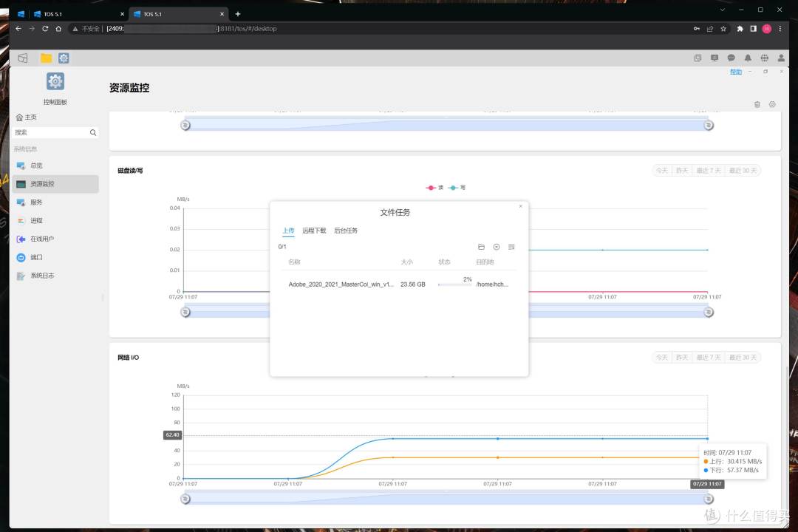The height and width of the screenshot is (532, 798).
Task: Open the browser three-dot menu
Action: [x=780, y=29]
